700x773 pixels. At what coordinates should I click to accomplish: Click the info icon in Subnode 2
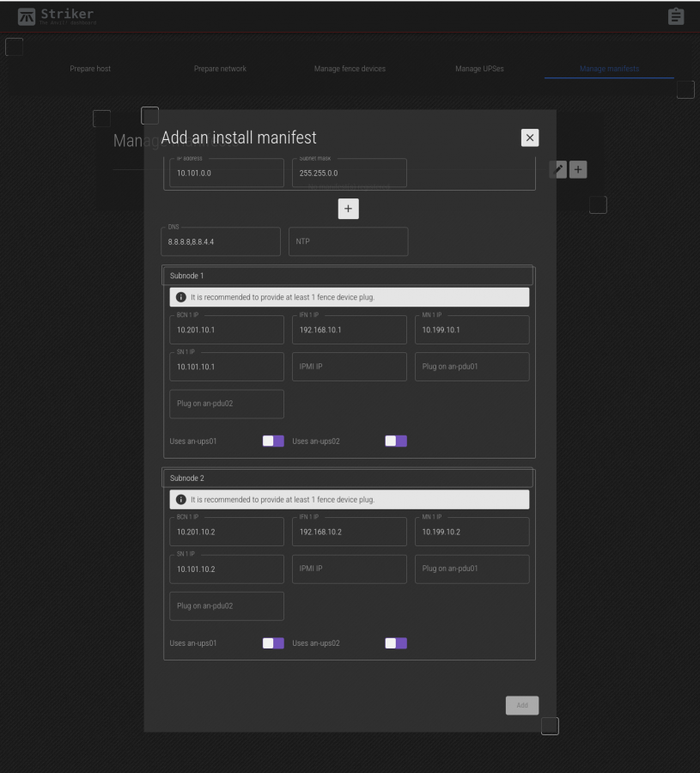point(181,499)
